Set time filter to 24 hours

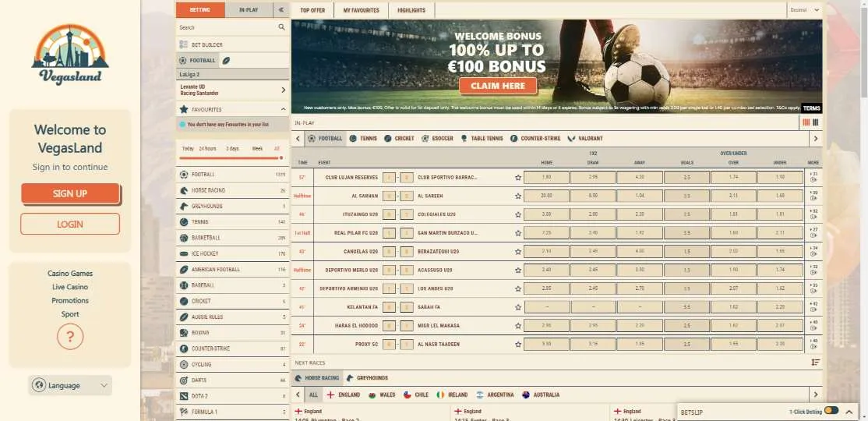(207, 148)
